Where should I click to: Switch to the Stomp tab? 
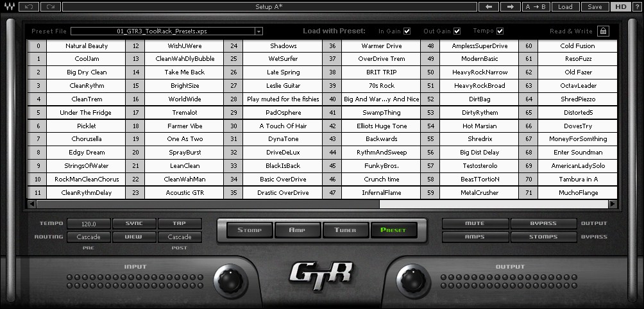tap(244, 230)
